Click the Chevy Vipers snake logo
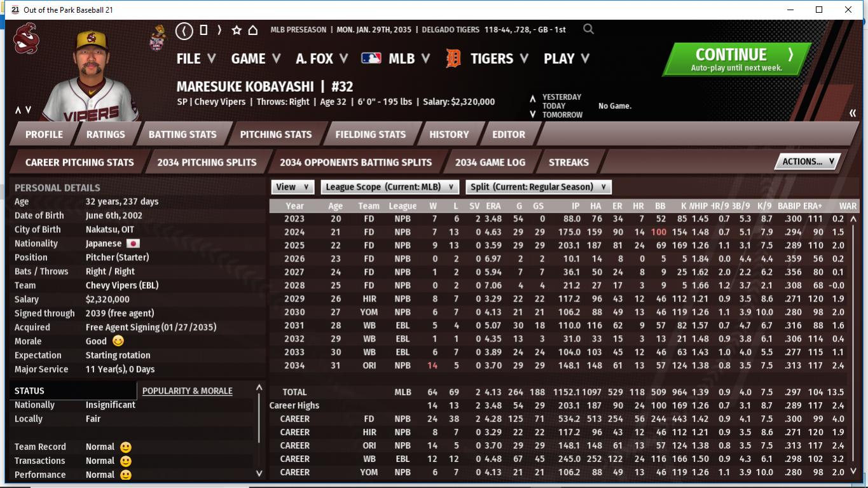Screen dimensions: 868x488 pos(26,38)
